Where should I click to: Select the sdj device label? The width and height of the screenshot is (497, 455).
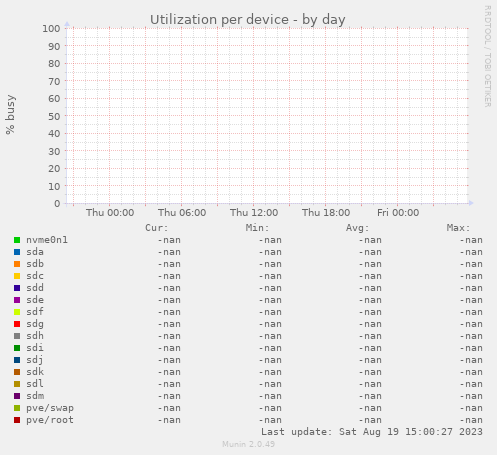pyautogui.click(x=35, y=360)
